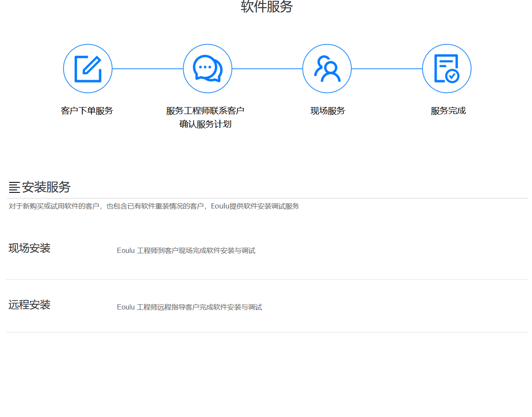Select the Eoulu 安装调试 description text
Image resolution: width=532 pixels, height=417 pixels.
pos(153,206)
